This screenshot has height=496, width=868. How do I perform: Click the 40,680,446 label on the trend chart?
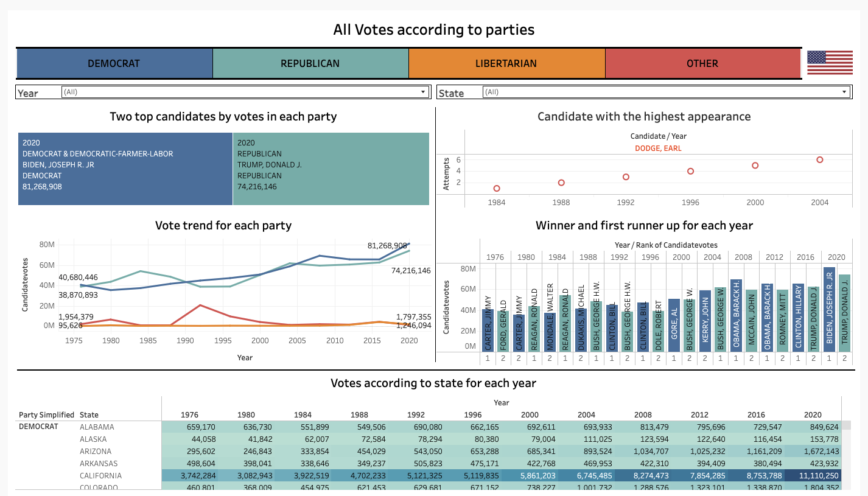click(x=78, y=278)
